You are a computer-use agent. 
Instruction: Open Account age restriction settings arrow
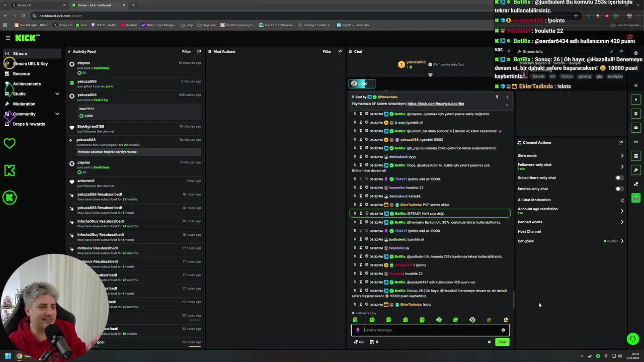622,211
